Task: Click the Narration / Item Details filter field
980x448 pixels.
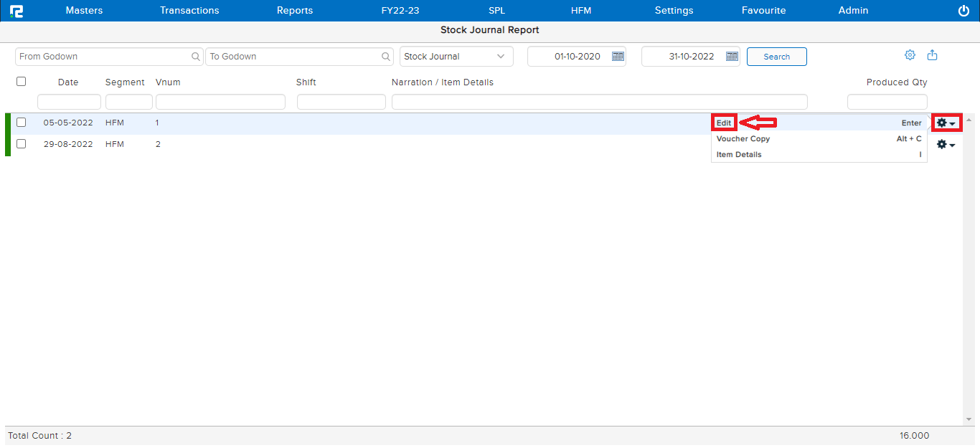Action: click(599, 102)
